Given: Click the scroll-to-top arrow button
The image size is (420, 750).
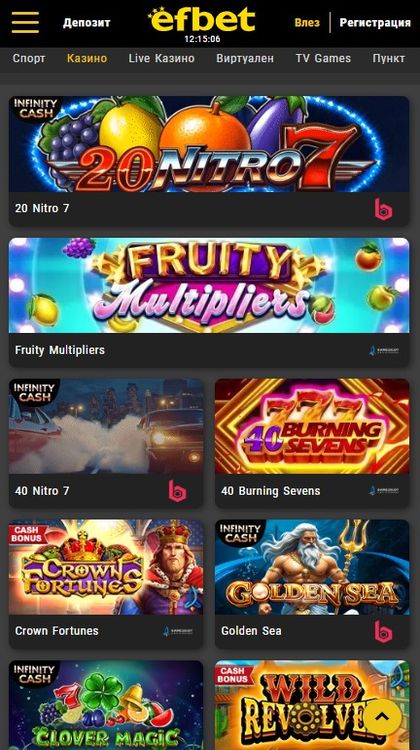Looking at the screenshot, I should click(382, 717).
